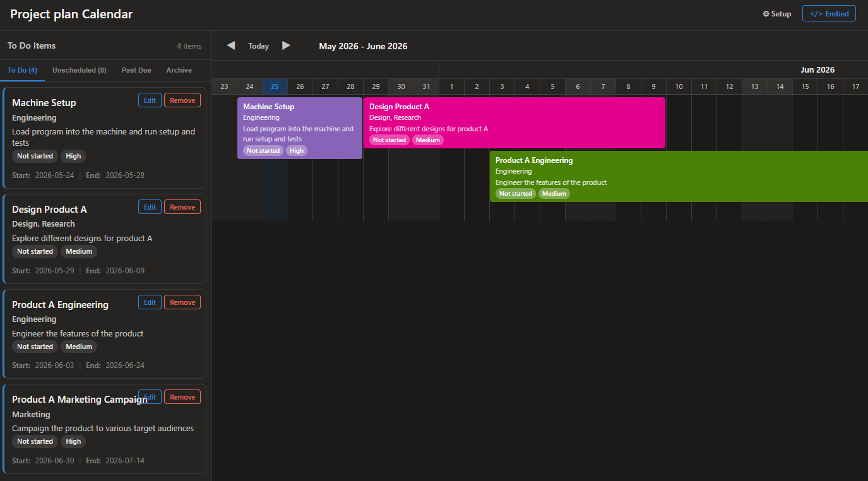Edit the Design Product A item
The image size is (868, 481).
coord(150,207)
